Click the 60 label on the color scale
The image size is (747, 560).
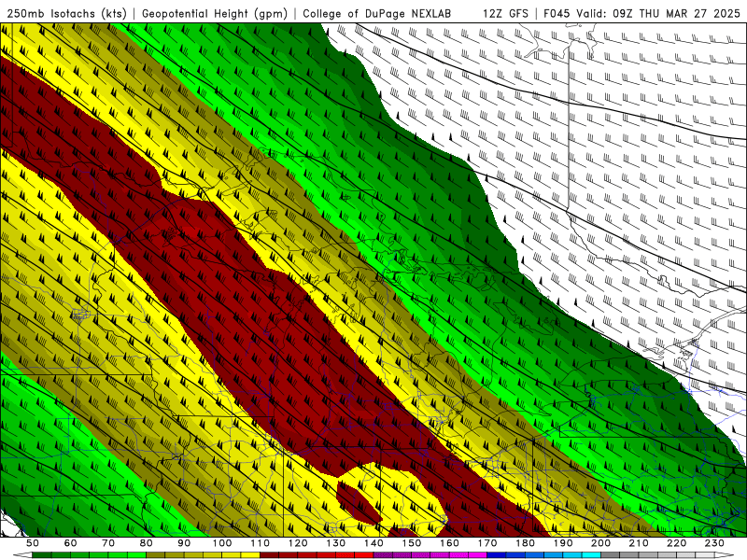pyautogui.click(x=71, y=543)
